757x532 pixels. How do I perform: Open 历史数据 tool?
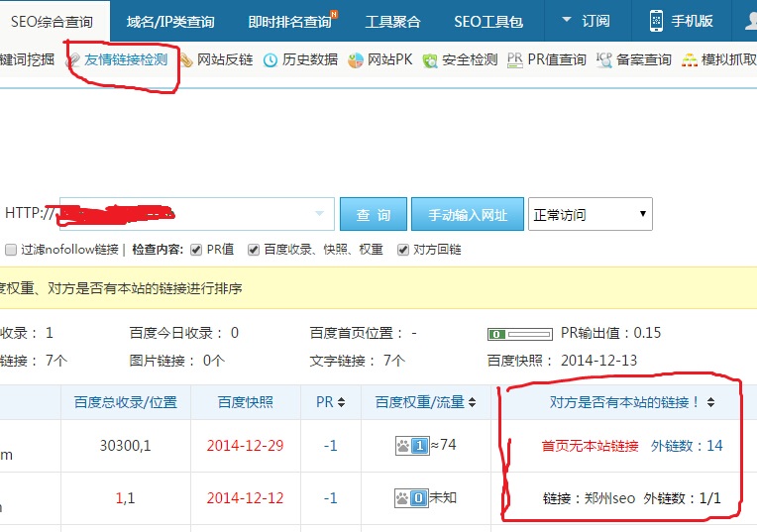309,59
